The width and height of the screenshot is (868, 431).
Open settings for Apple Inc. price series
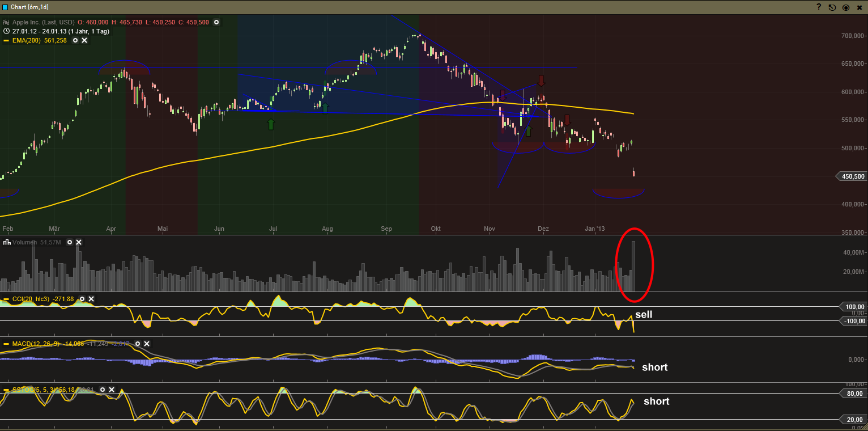point(216,23)
